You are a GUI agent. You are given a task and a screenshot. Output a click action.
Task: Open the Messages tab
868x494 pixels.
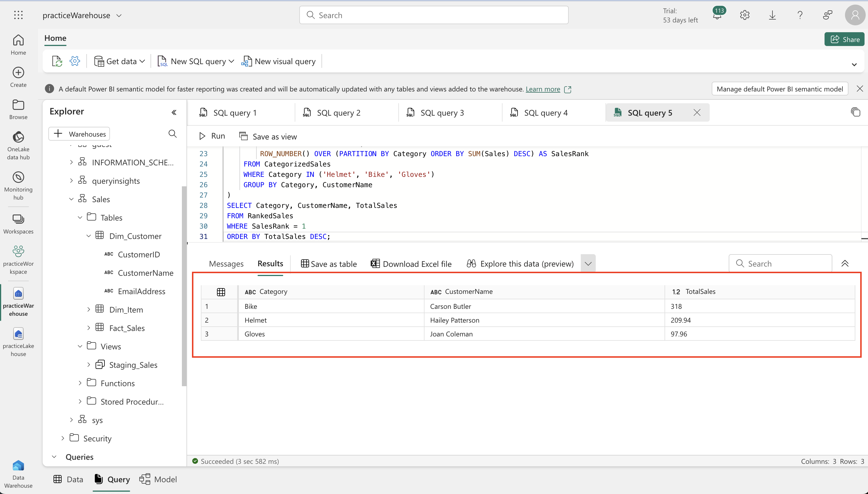226,264
